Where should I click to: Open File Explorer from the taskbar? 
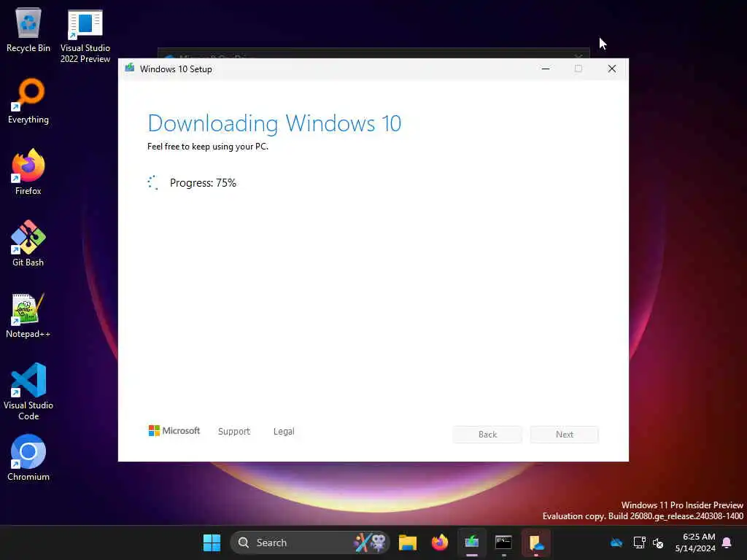[x=407, y=542]
